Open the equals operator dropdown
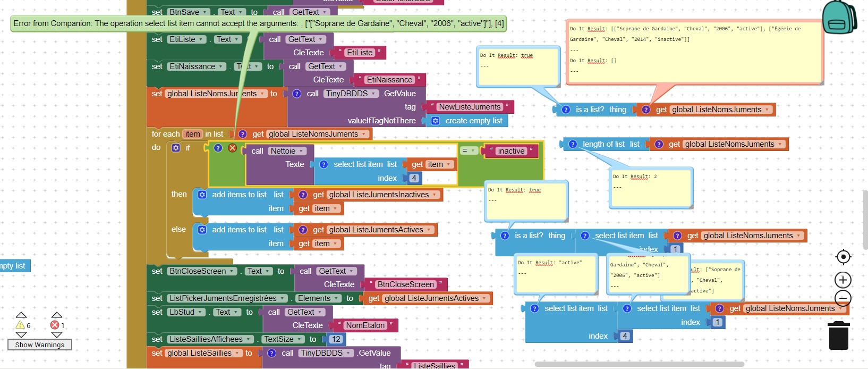This screenshot has height=369, width=868. pyautogui.click(x=468, y=151)
